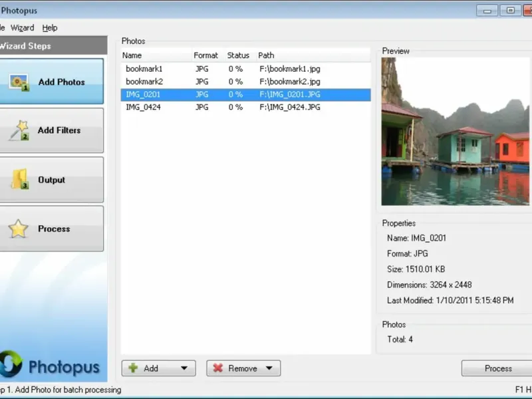Sort by the Format column header
The image size is (532, 399).
pyautogui.click(x=209, y=55)
